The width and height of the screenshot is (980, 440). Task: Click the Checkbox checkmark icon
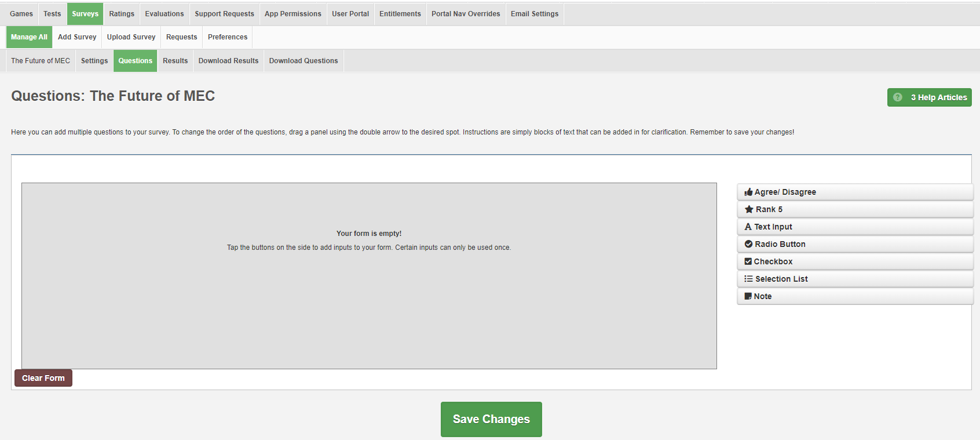(748, 261)
